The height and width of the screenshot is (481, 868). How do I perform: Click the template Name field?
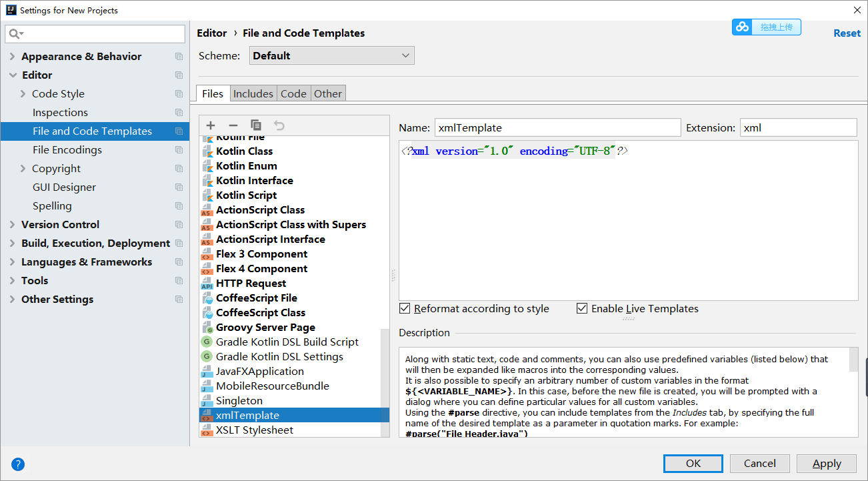558,127
